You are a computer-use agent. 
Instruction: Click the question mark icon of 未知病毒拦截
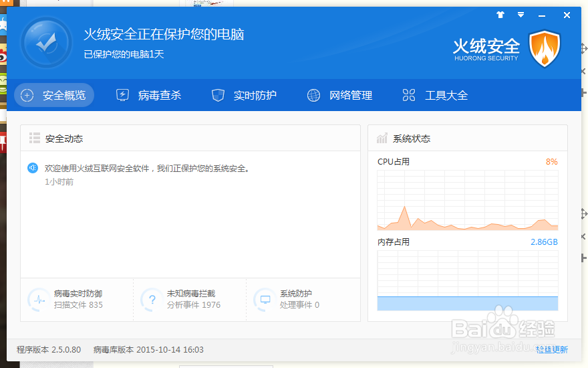[x=152, y=300]
